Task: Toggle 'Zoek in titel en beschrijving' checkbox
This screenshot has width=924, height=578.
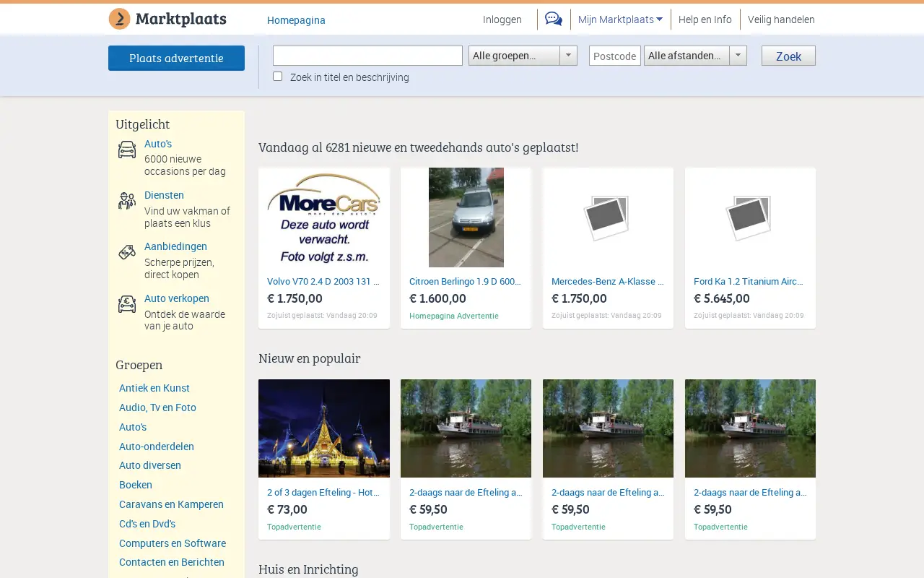Action: [277, 76]
